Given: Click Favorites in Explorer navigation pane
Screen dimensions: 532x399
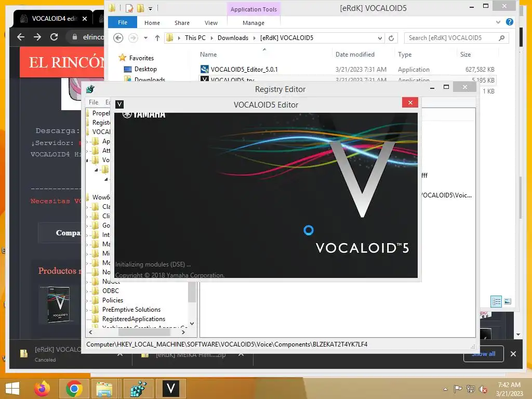Looking at the screenshot, I should (141, 58).
